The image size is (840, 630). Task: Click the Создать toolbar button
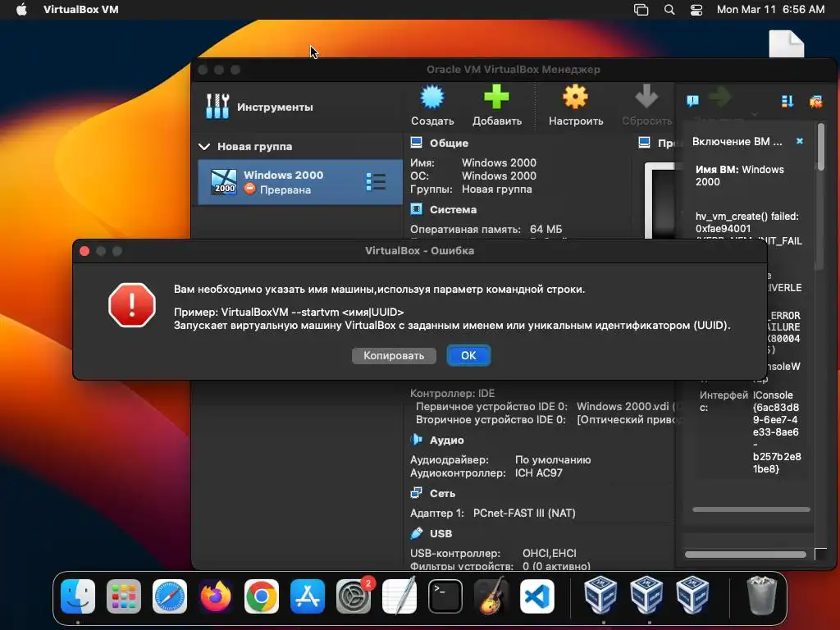432,106
